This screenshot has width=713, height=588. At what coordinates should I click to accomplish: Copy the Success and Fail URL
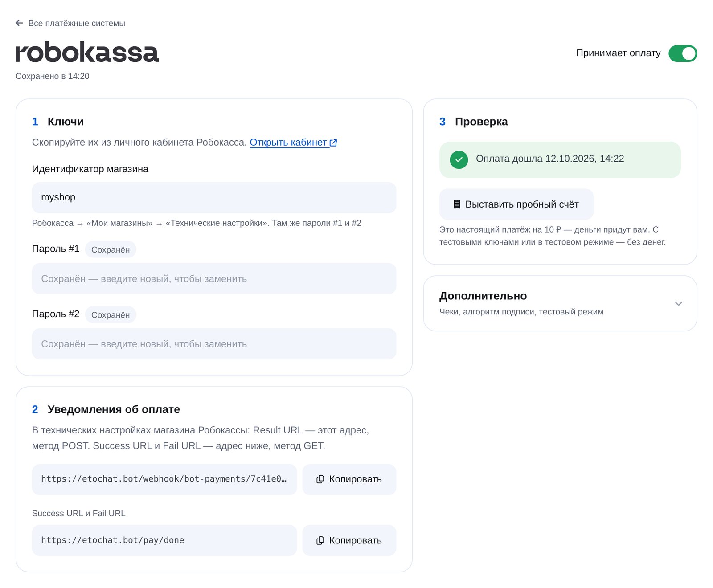point(349,540)
